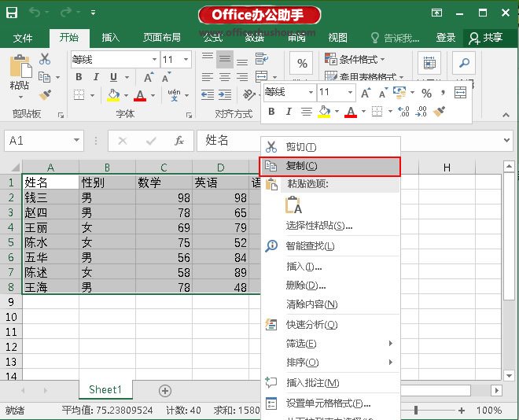Open the 文件 tab
The image size is (519, 420).
coord(23,38)
